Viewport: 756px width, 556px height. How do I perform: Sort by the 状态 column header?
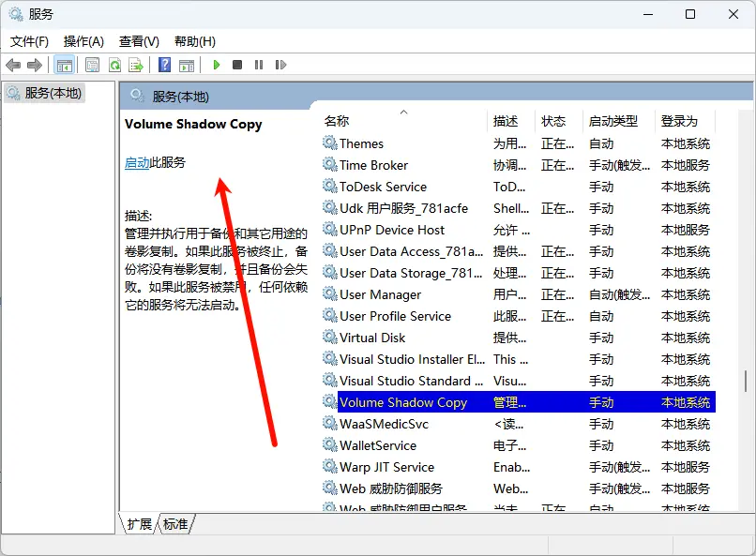click(x=559, y=121)
